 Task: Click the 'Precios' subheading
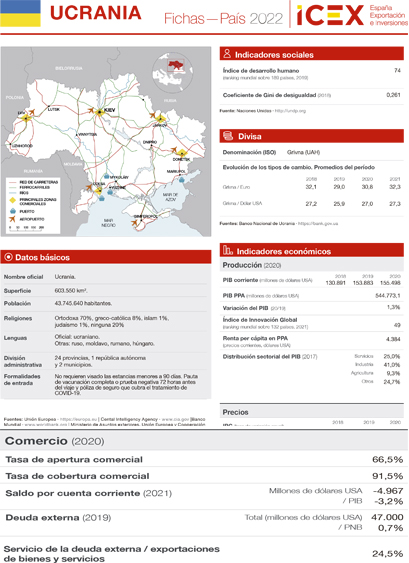[236, 412]
